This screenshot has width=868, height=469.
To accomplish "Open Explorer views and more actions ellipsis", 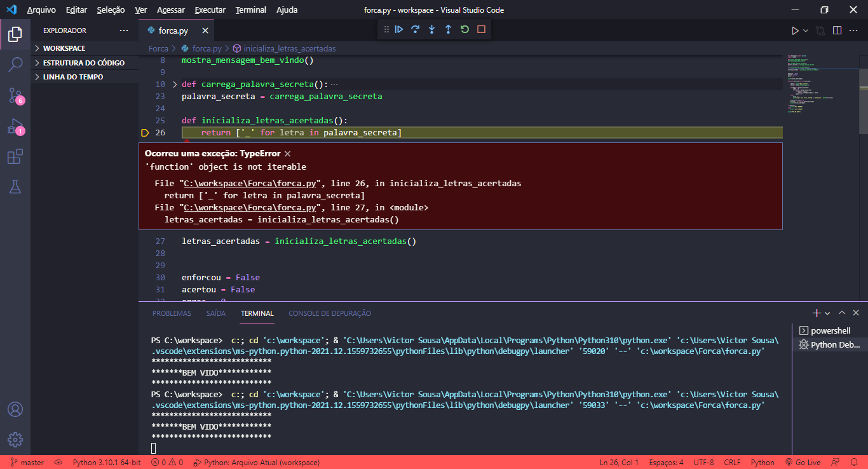I will pos(123,31).
